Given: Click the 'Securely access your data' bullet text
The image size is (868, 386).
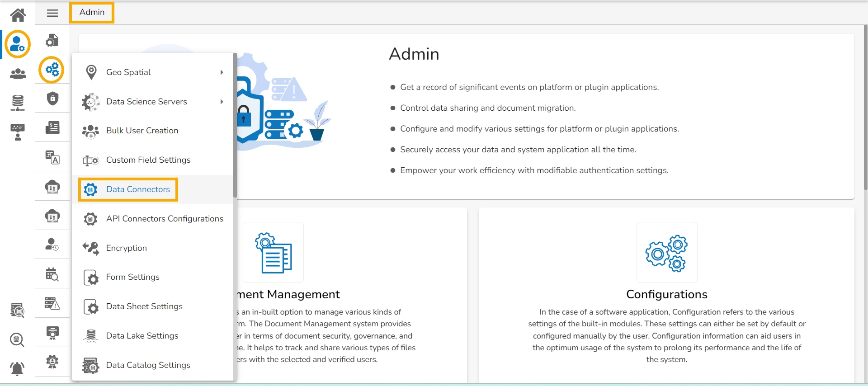Looking at the screenshot, I should (x=518, y=150).
